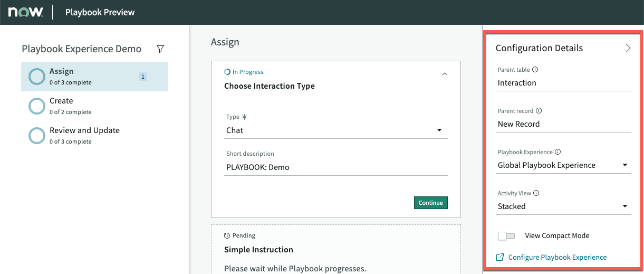Open the Activity View dropdown showing Stacked
This screenshot has width=644, height=274.
coord(563,206)
